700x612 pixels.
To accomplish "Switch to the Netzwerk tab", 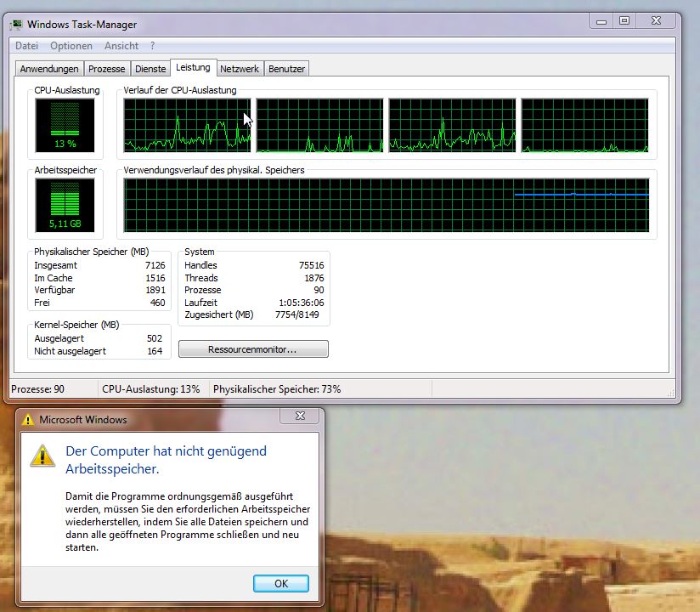I will (x=240, y=69).
